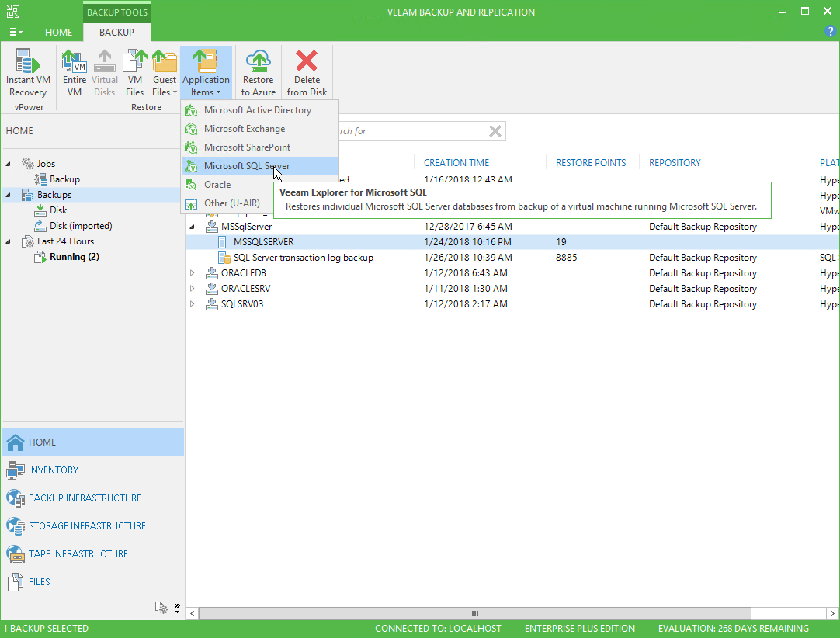Screen dimensions: 840x638
Task: Click the scroll right arrow
Action: (x=832, y=613)
